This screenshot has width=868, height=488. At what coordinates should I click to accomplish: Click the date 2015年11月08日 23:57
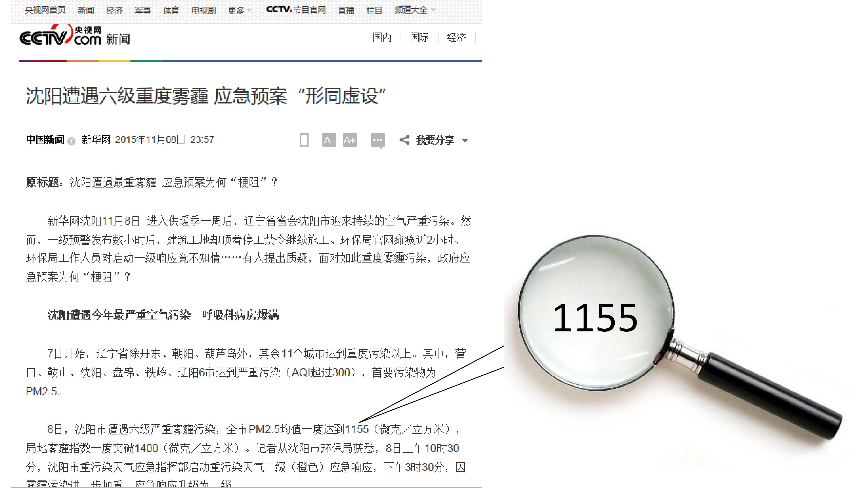tap(164, 139)
